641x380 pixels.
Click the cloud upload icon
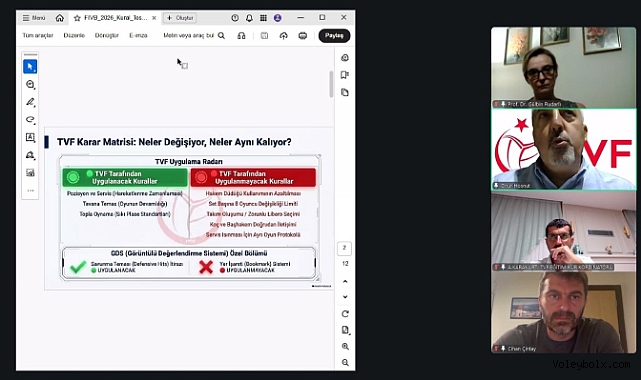pos(283,36)
